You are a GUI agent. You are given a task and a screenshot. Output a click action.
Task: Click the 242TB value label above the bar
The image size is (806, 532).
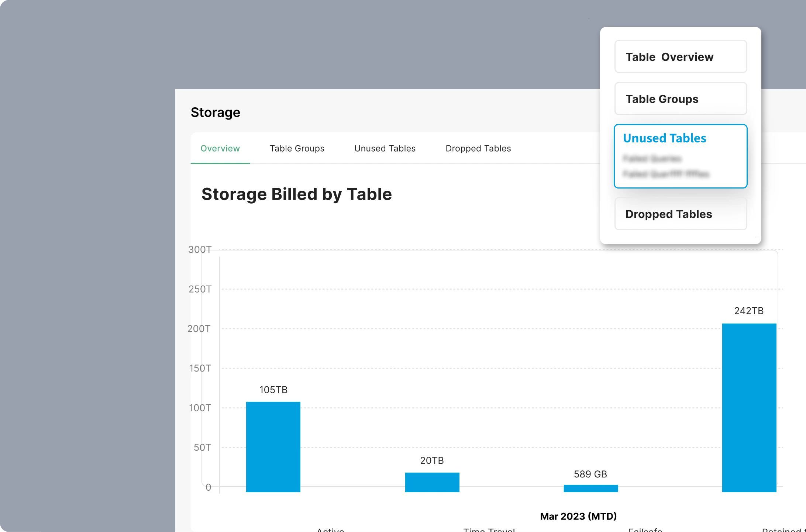pos(748,311)
